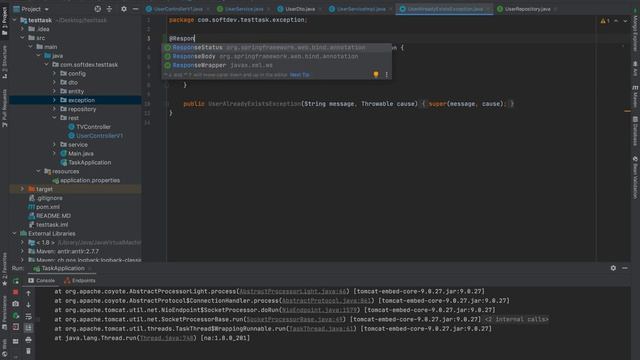Screen dimensions: 640x360
Task: Expand the config package
Action: point(54,73)
